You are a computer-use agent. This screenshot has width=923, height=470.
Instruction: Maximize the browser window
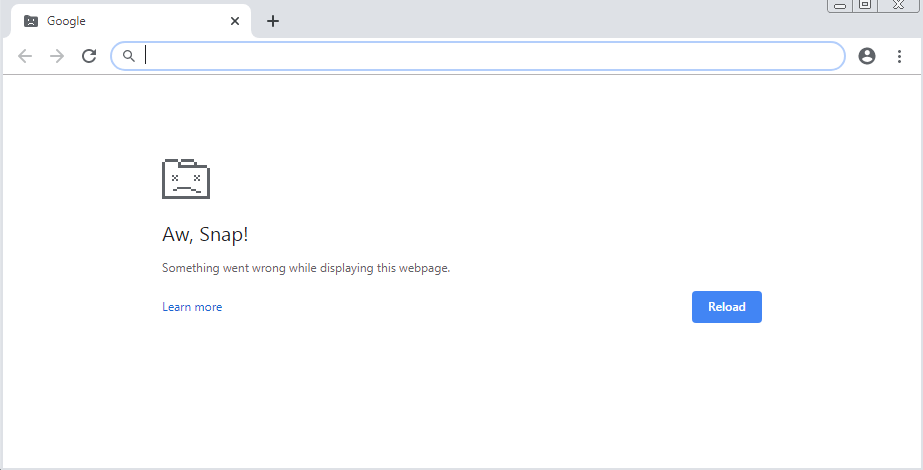(x=865, y=5)
